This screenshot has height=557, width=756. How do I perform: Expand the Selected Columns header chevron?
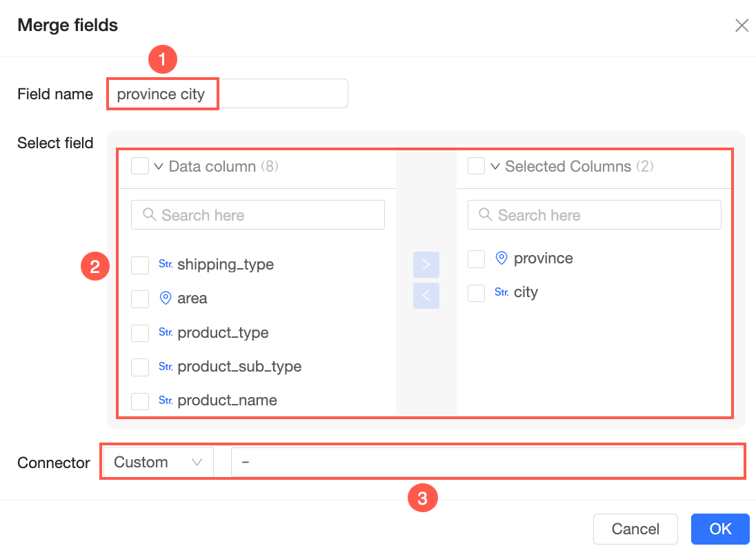pyautogui.click(x=495, y=166)
